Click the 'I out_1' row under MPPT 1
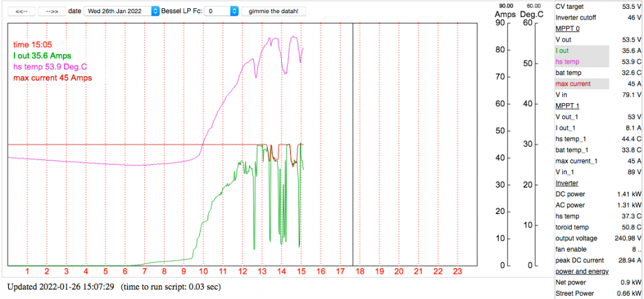The height and width of the screenshot is (299, 644). (x=581, y=127)
